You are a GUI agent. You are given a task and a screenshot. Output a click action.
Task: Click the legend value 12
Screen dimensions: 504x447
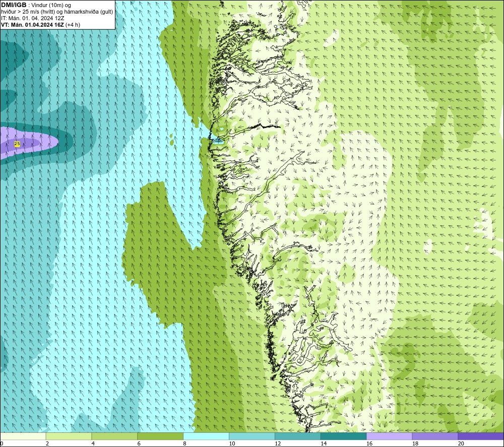click(278, 443)
